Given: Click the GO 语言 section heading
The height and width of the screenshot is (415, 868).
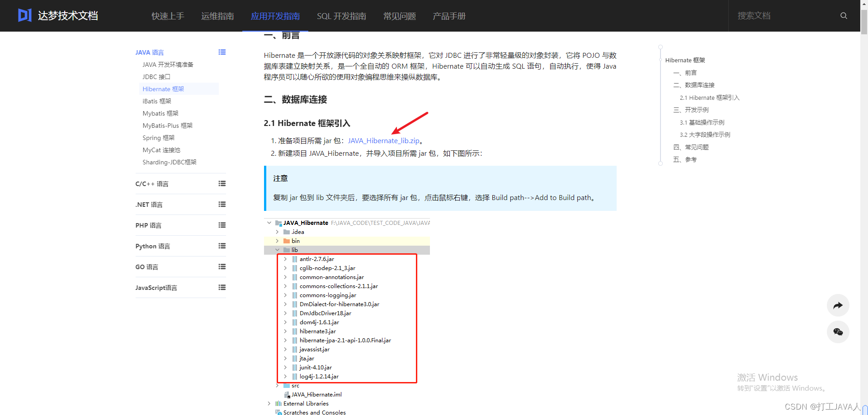Looking at the screenshot, I should coord(147,267).
